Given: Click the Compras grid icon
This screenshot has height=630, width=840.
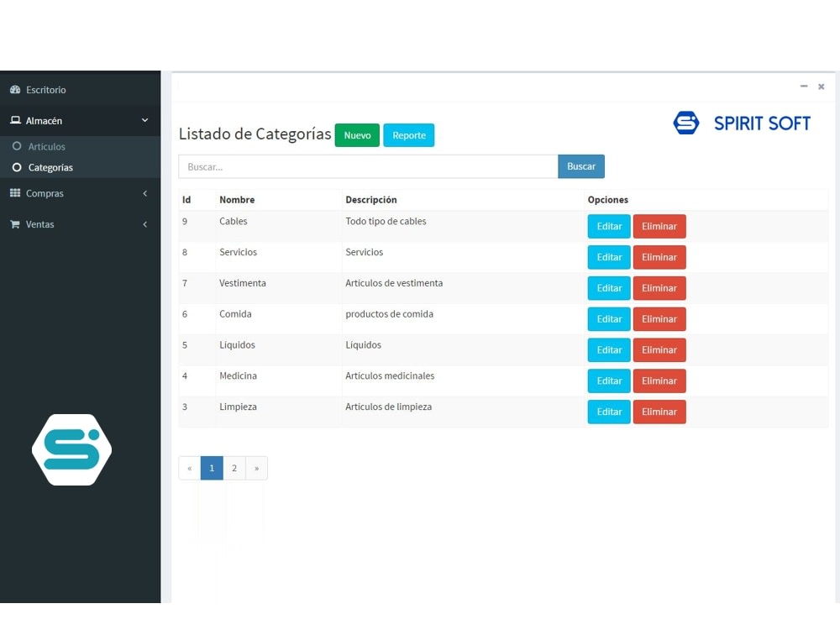Looking at the screenshot, I should click(x=15, y=193).
